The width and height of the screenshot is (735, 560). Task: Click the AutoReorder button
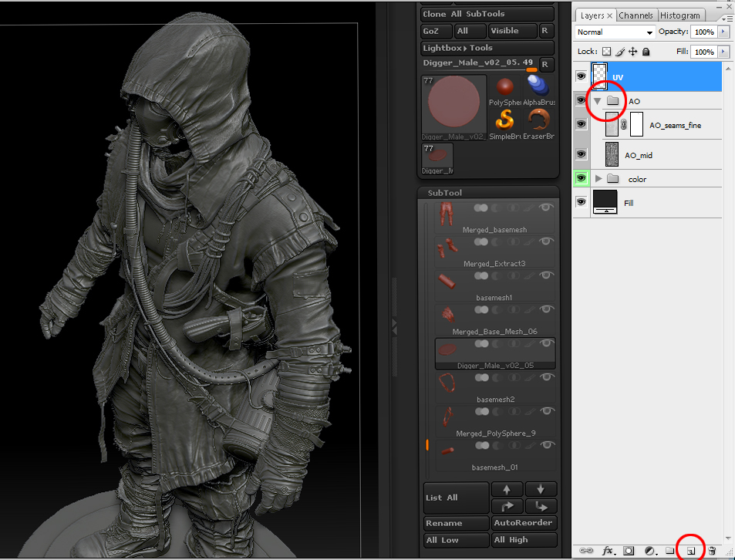tap(524, 523)
